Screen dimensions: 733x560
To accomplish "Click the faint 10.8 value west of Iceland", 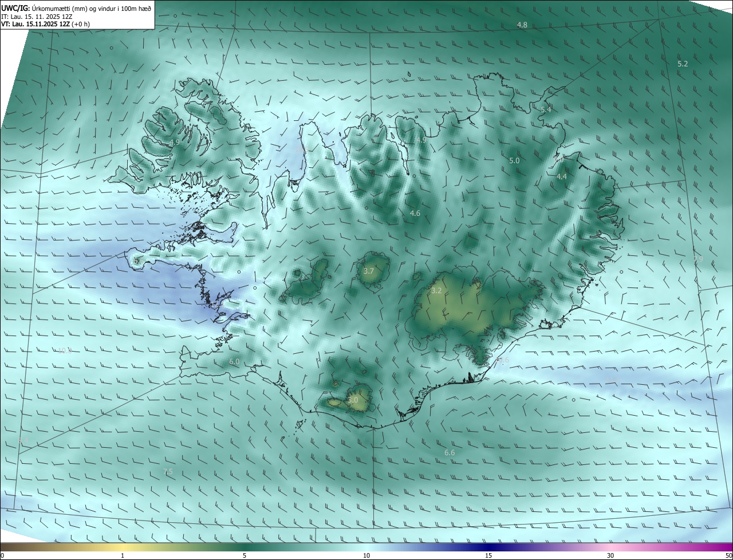I will (x=65, y=351).
